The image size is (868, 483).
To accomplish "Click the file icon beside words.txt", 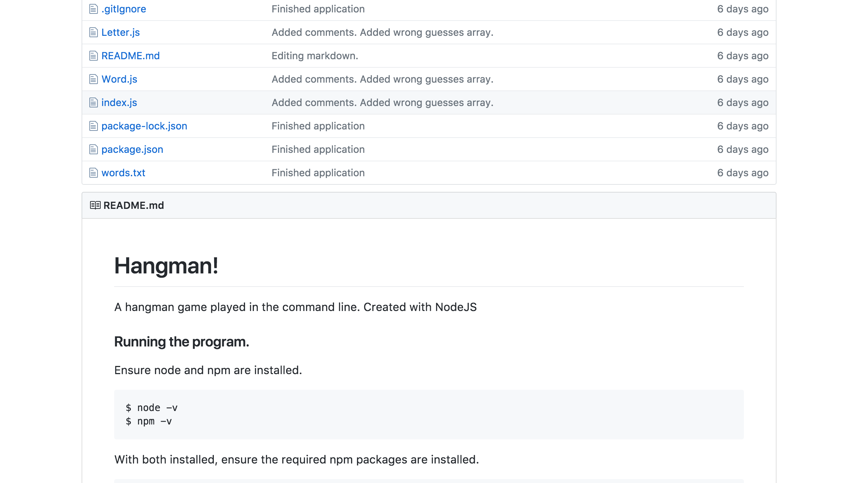I will tap(93, 173).
